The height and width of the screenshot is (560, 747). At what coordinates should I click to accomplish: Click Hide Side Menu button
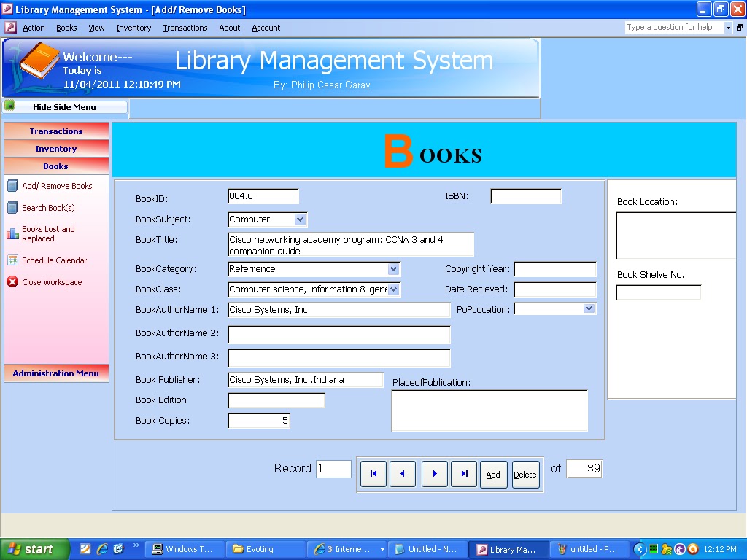pos(65,107)
